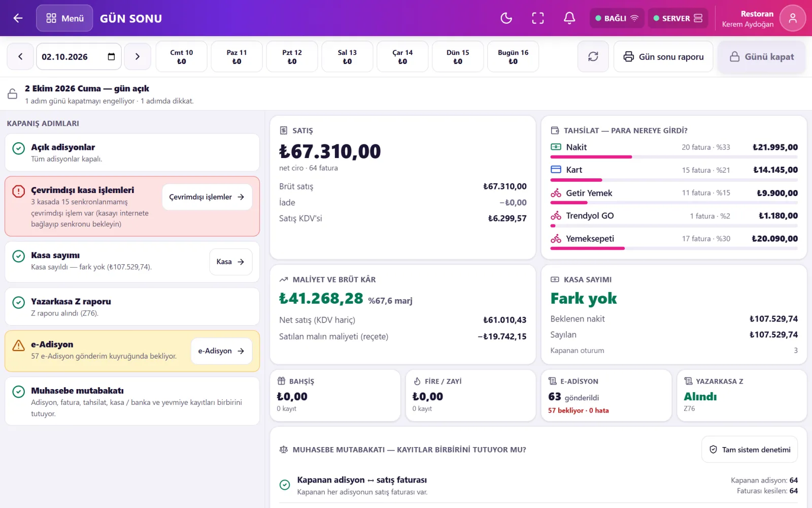Open the Menü button
Image resolution: width=812 pixels, height=508 pixels.
pos(64,18)
